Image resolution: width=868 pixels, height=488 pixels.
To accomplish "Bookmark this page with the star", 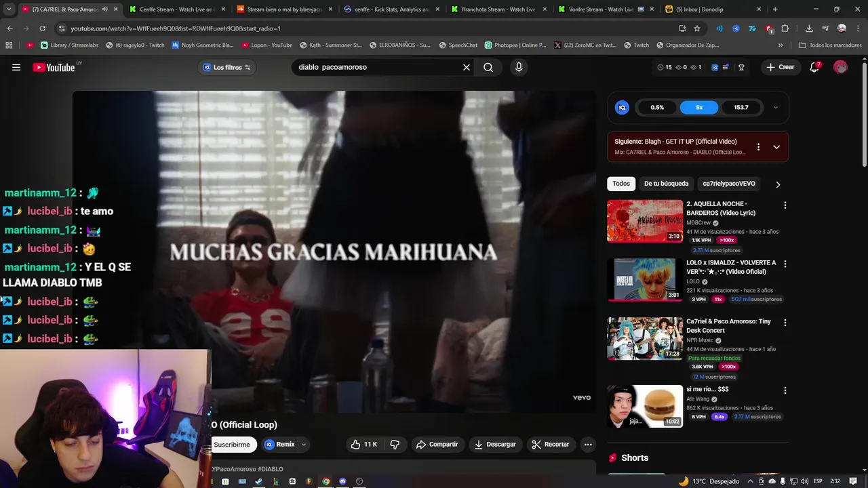I will coord(697,28).
